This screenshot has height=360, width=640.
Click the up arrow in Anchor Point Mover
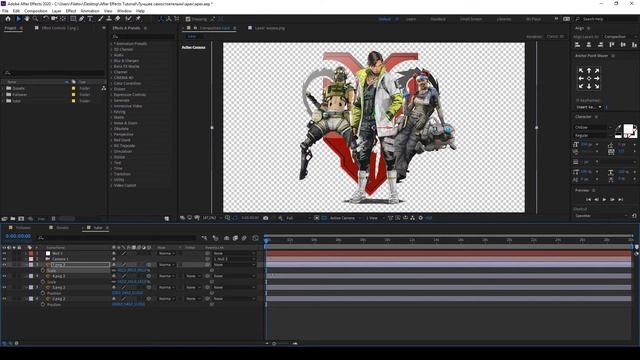click(589, 71)
